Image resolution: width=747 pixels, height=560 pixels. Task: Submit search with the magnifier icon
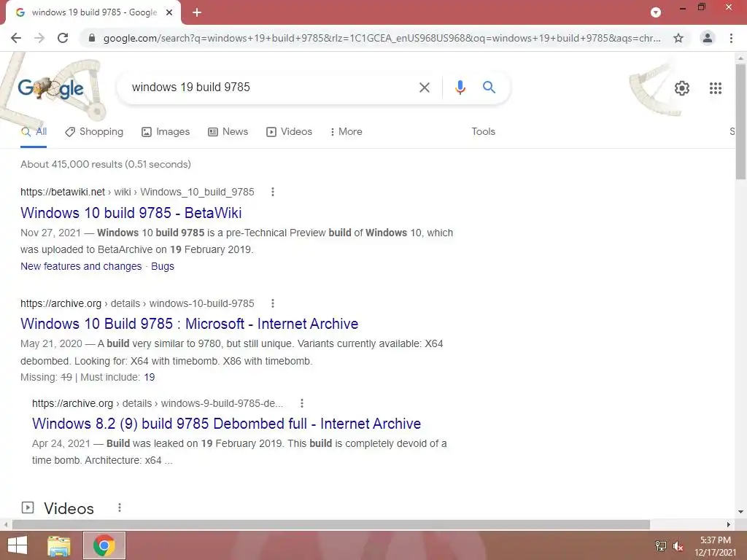[489, 87]
